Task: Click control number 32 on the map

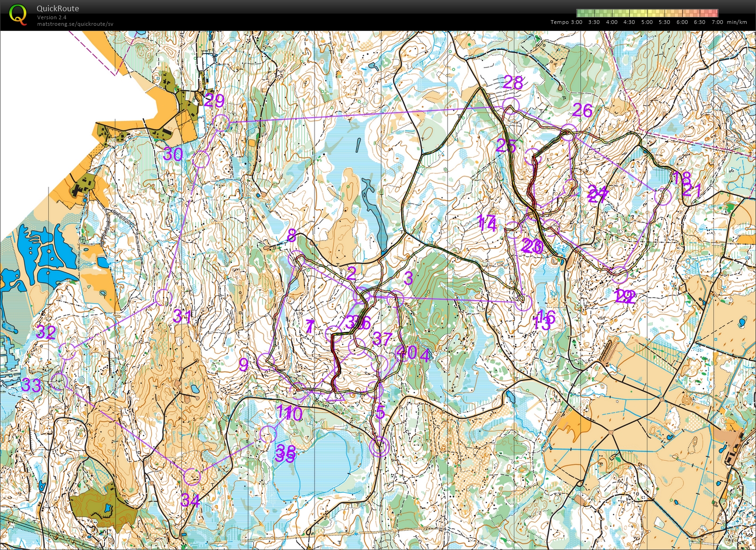Action: click(46, 332)
